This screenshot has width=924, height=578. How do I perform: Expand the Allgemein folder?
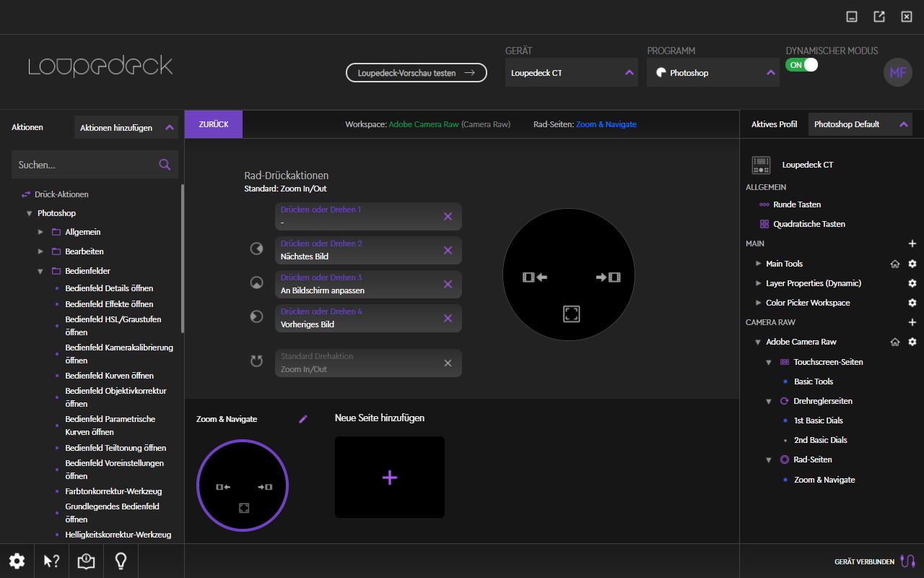tap(40, 232)
